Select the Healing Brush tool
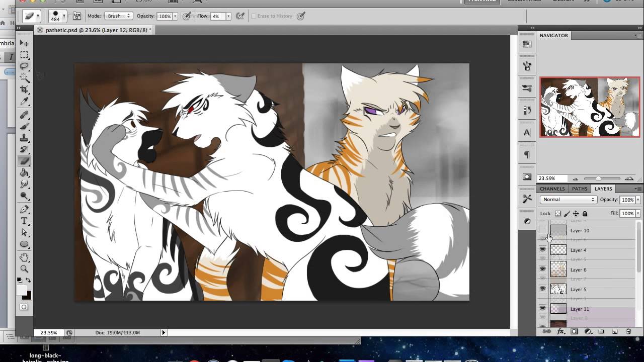Image resolution: width=644 pixels, height=362 pixels. coord(24,115)
